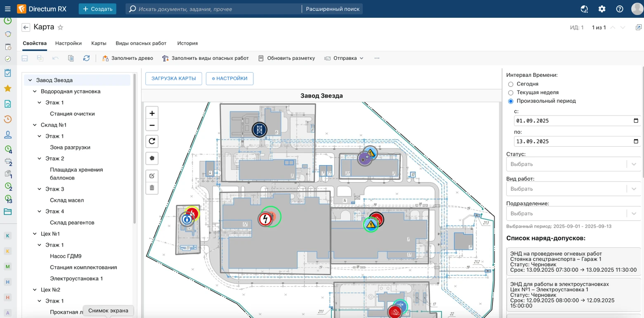
Task: Open the История tab
Action: click(x=187, y=43)
